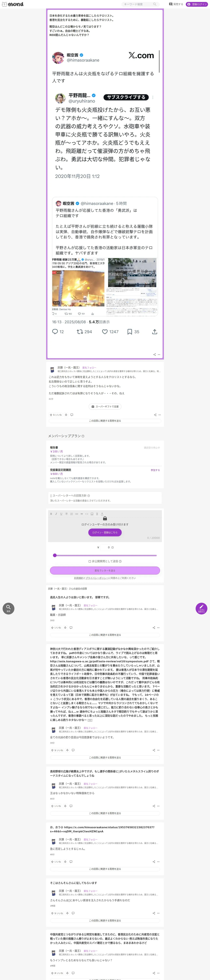The image size is (210, 980).
Task: Click help icon next to yen amount
Action: click(112, 547)
